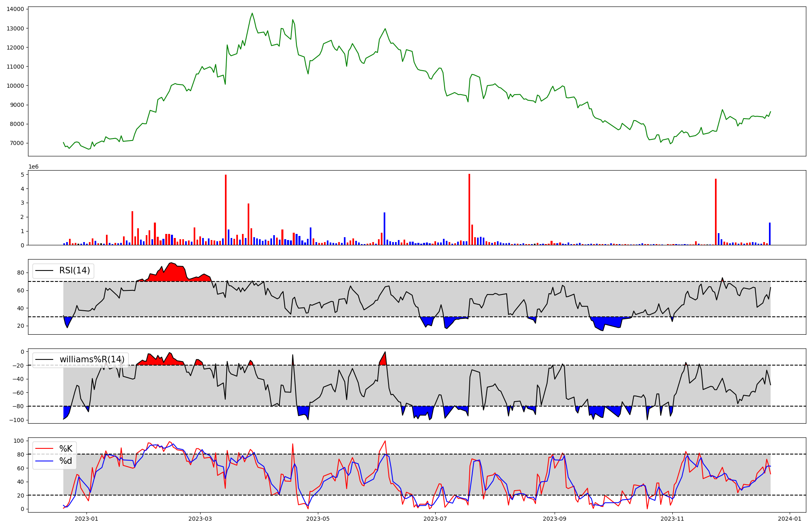Image resolution: width=812 pixels, height=528 pixels.
Task: Click the blue %d legend line sample
Action: (x=44, y=461)
